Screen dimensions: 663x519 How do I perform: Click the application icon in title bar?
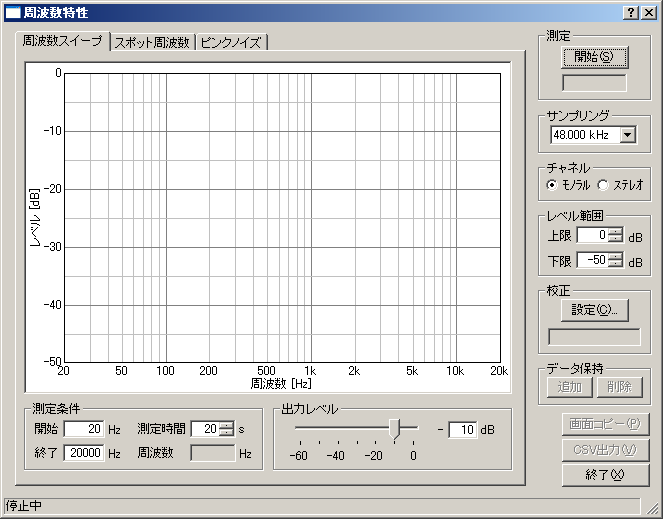(x=13, y=13)
